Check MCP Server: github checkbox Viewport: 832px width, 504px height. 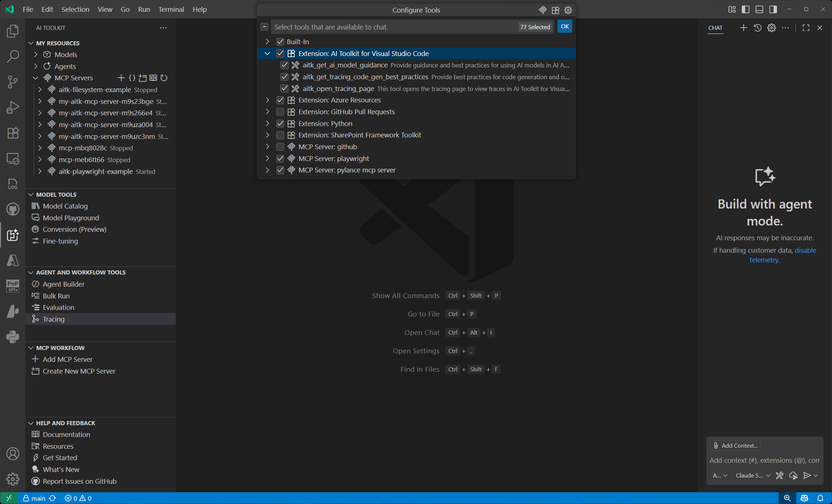(280, 147)
